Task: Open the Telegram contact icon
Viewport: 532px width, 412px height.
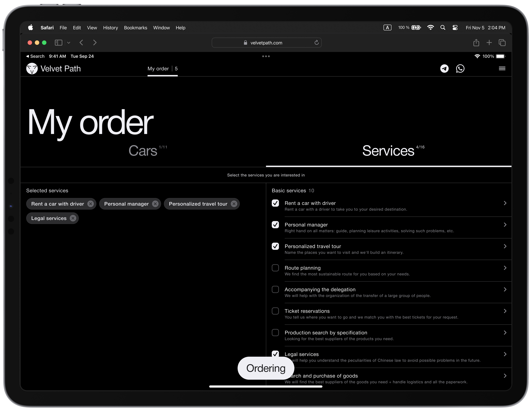Action: (x=444, y=68)
